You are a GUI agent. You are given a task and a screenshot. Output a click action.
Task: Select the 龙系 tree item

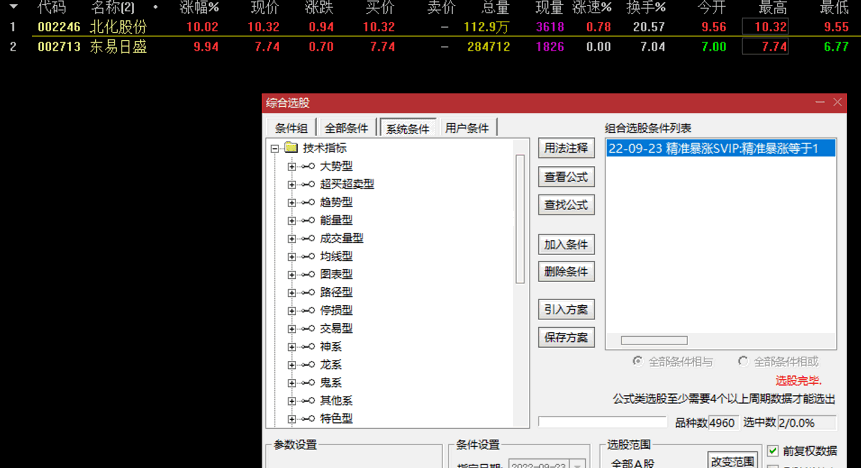[331, 365]
